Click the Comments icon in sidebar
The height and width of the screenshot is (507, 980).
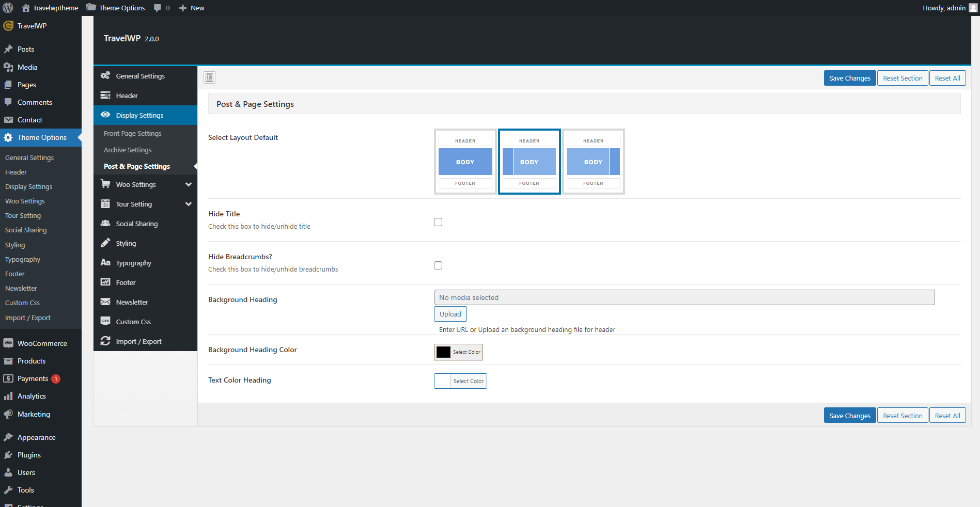click(x=8, y=102)
